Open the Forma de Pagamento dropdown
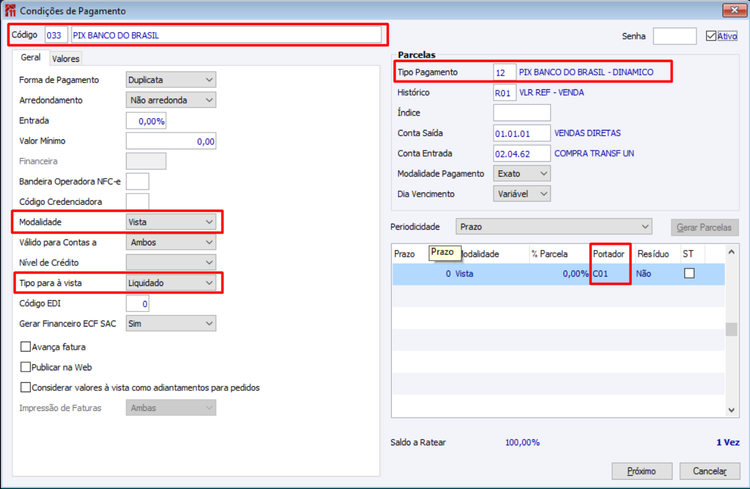Image resolution: width=750 pixels, height=489 pixels. click(x=171, y=80)
